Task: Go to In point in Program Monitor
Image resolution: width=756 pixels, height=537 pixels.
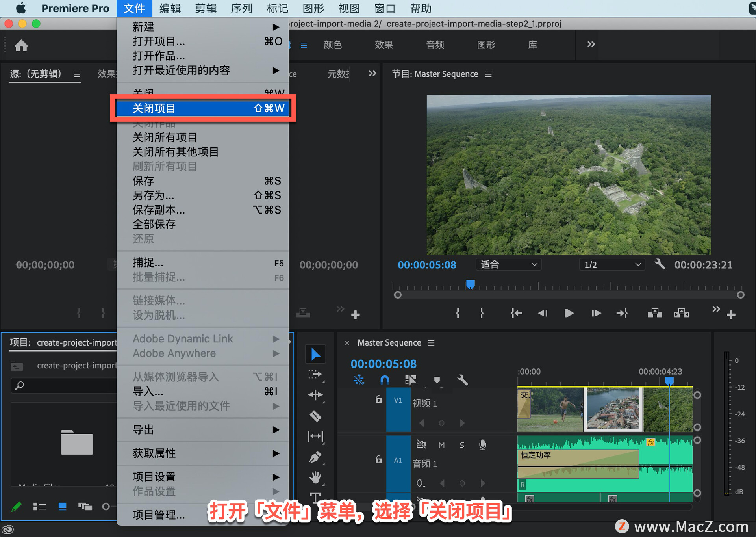Action: [516, 314]
